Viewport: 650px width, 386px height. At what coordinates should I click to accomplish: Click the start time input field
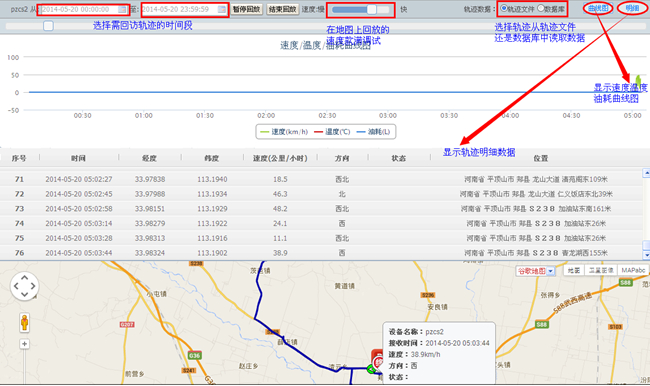click(83, 10)
